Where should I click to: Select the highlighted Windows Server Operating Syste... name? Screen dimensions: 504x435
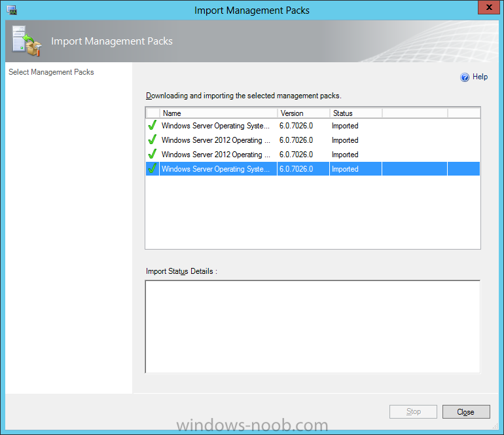[x=215, y=169]
